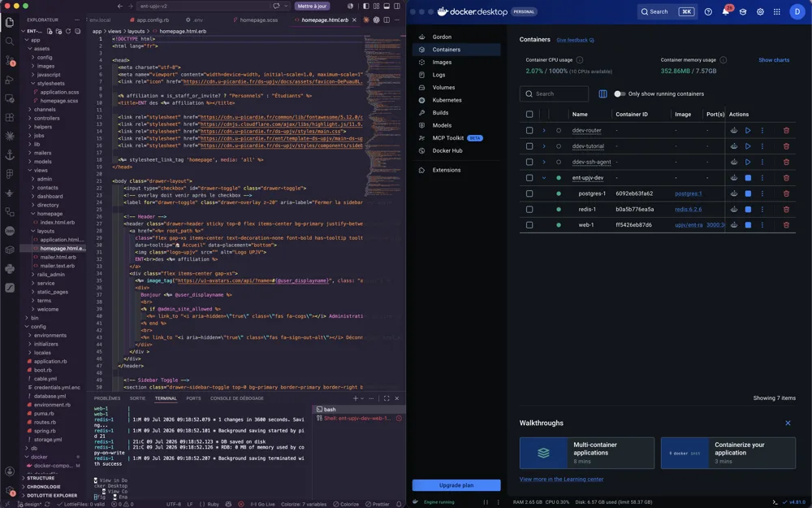Screen dimensions: 812x508
Task: Close the Walkthroughs section
Action: click(x=788, y=423)
